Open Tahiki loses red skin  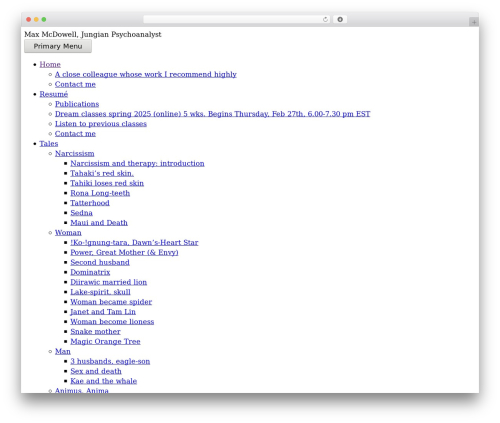[x=107, y=183]
